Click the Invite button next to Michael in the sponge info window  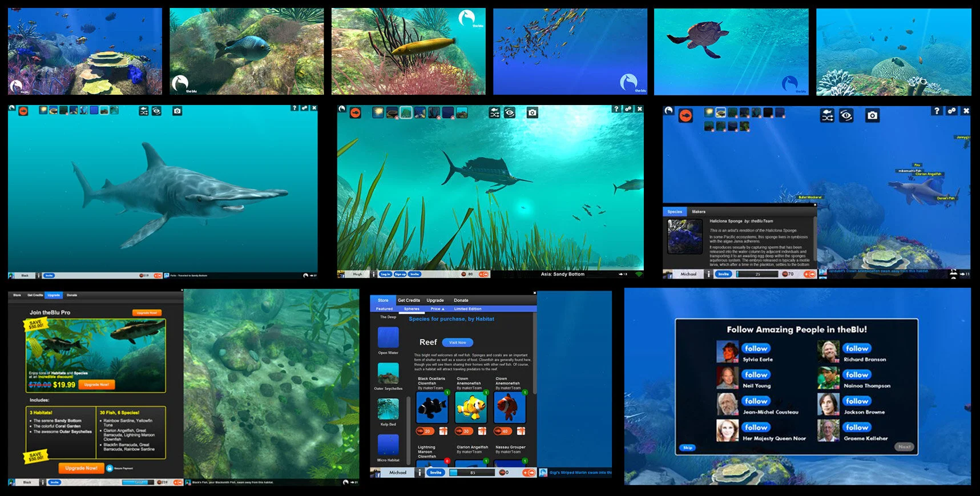click(723, 274)
